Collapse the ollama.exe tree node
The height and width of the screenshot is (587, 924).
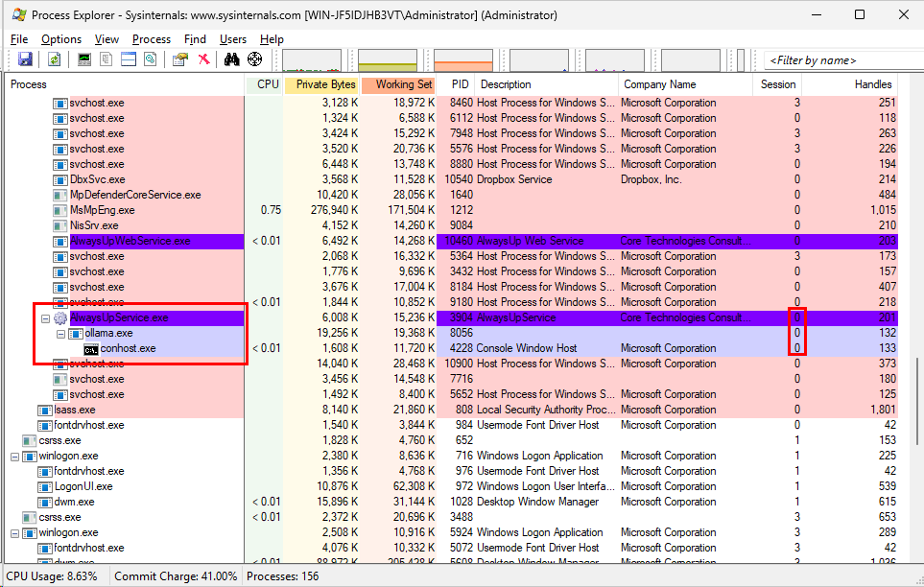[x=60, y=333]
